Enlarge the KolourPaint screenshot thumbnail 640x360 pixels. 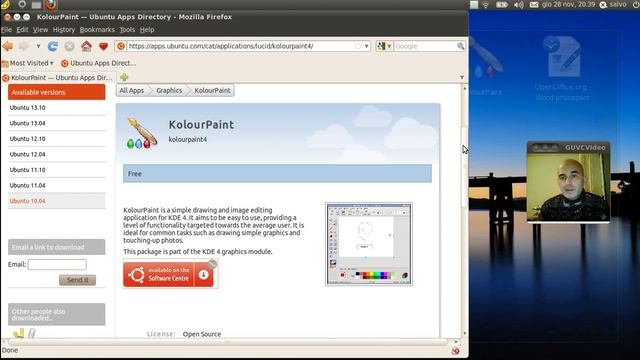coord(369,244)
